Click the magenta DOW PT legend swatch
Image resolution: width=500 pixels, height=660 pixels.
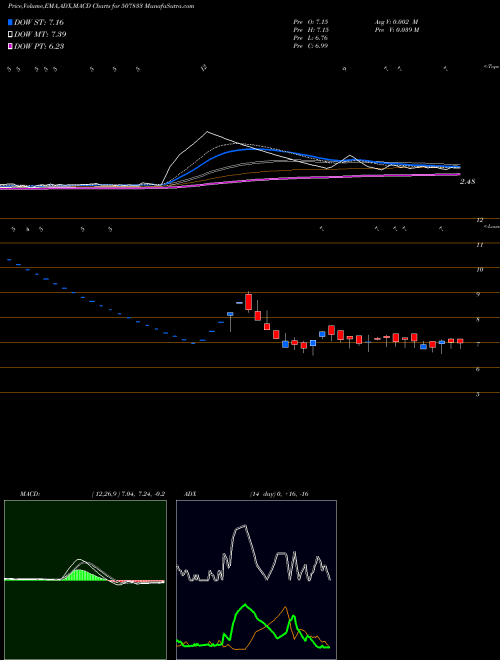coord(11,46)
